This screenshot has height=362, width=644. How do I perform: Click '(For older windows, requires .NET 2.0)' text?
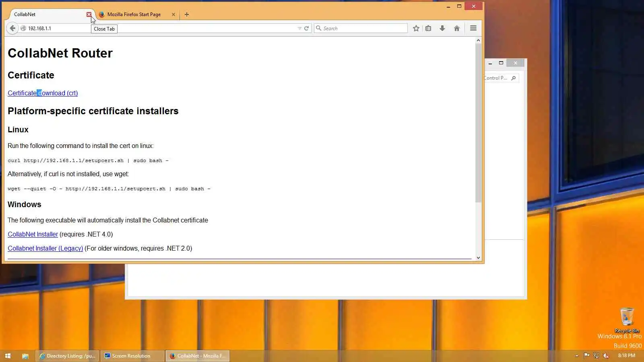(x=138, y=248)
